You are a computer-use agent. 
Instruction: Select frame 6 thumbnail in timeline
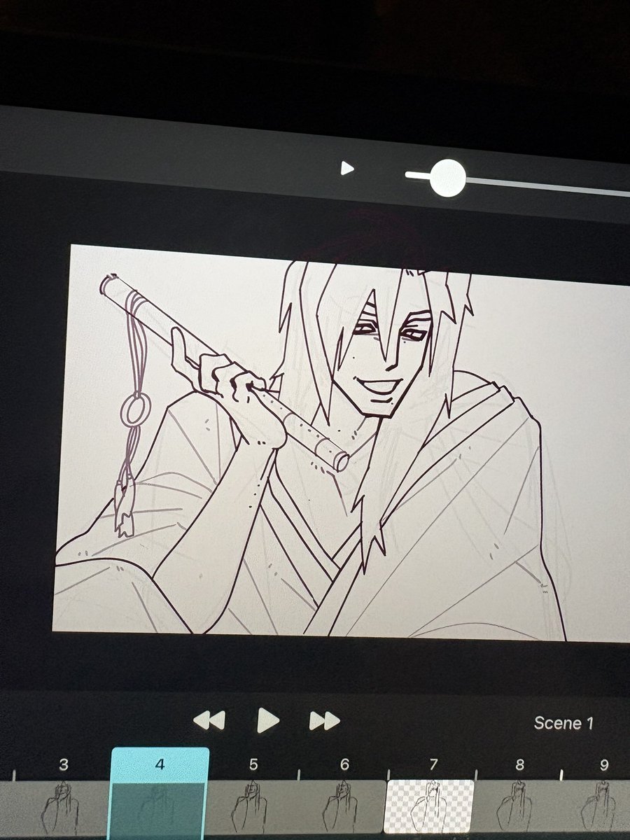tap(342, 806)
